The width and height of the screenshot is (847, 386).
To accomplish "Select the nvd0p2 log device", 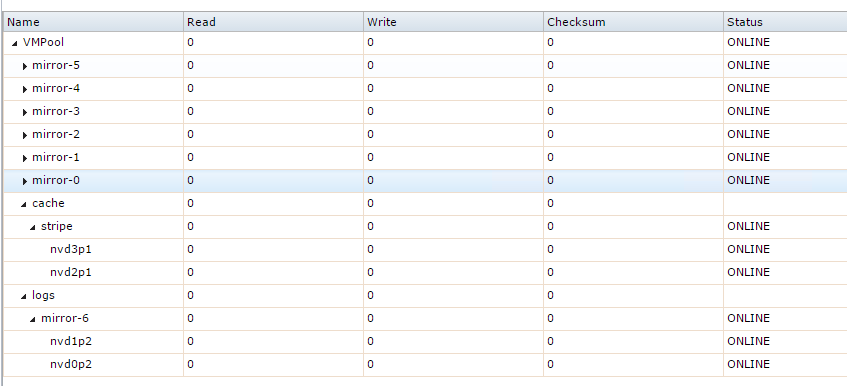I will tap(70, 364).
